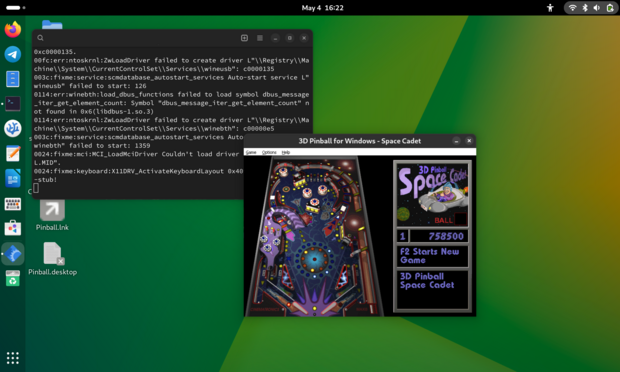
Task: Show the applications grid
Action: pos(13,358)
